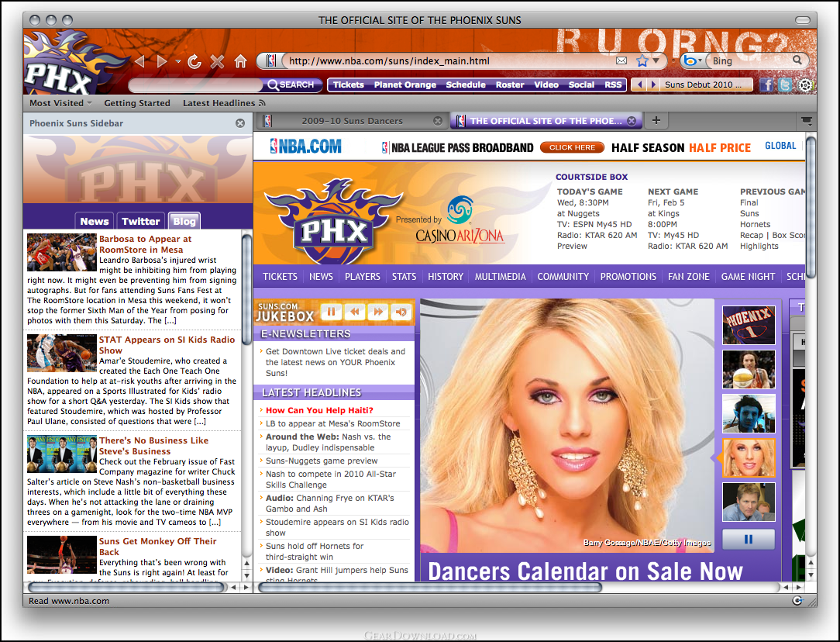Switch to the 2009-10 Suns Dancers tab
840x642 pixels.
(x=352, y=121)
